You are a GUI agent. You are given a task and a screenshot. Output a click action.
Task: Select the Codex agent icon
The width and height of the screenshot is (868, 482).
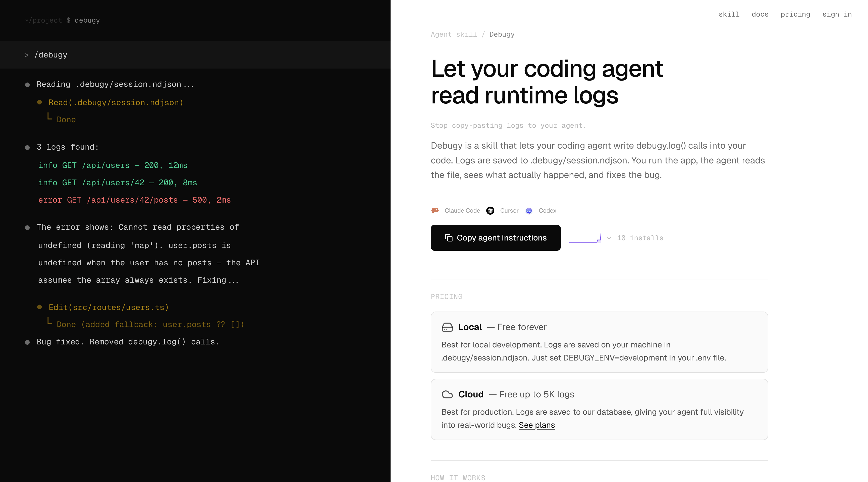tap(529, 211)
